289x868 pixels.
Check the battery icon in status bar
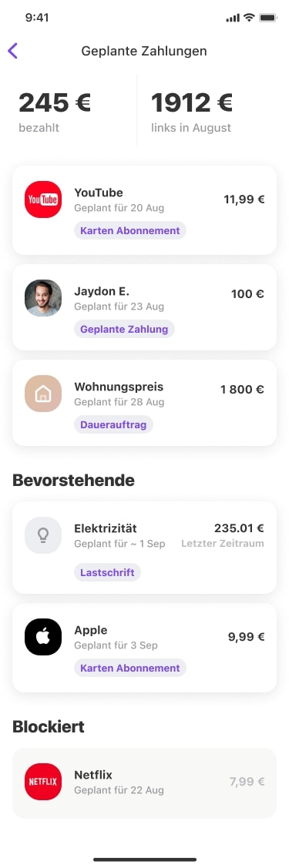[268, 18]
